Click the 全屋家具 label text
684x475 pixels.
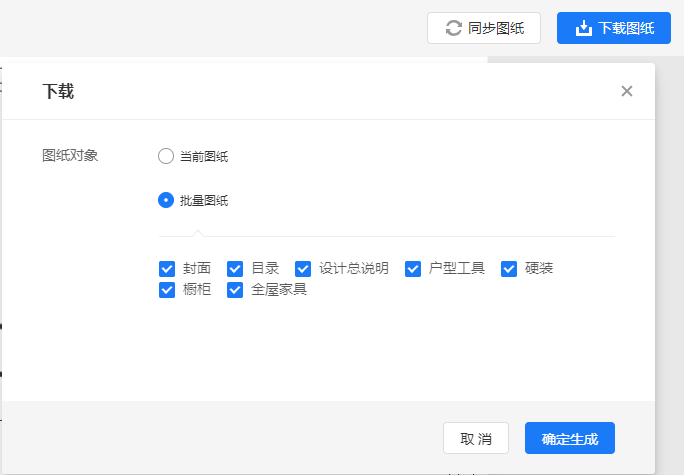pos(279,290)
